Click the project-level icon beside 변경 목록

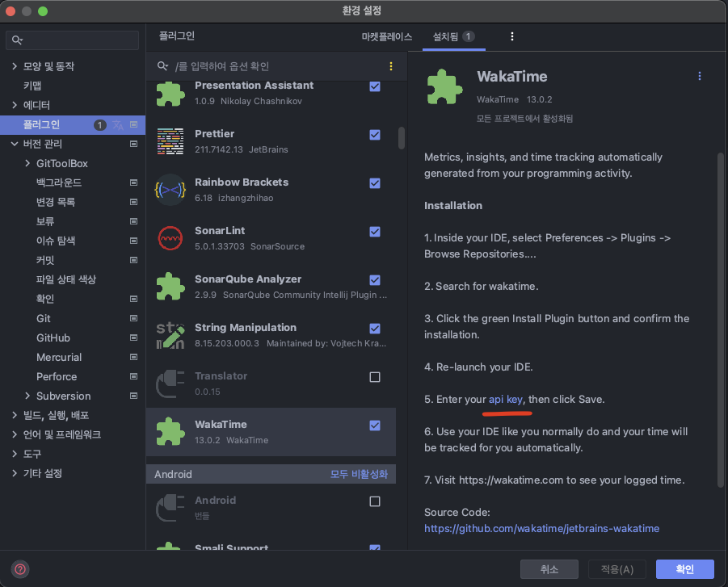click(x=133, y=202)
